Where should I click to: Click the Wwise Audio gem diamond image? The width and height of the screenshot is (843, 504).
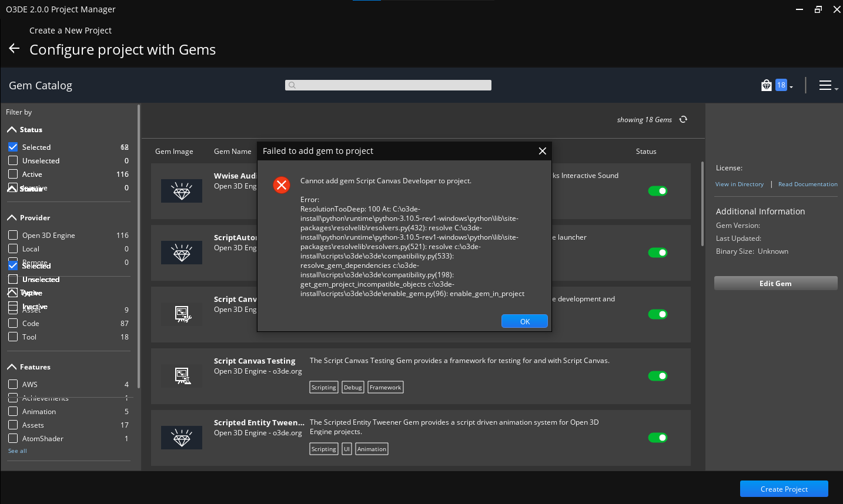pos(182,190)
